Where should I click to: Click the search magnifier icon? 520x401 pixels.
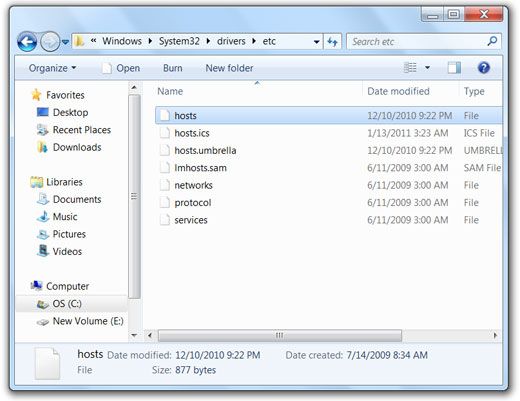click(492, 41)
